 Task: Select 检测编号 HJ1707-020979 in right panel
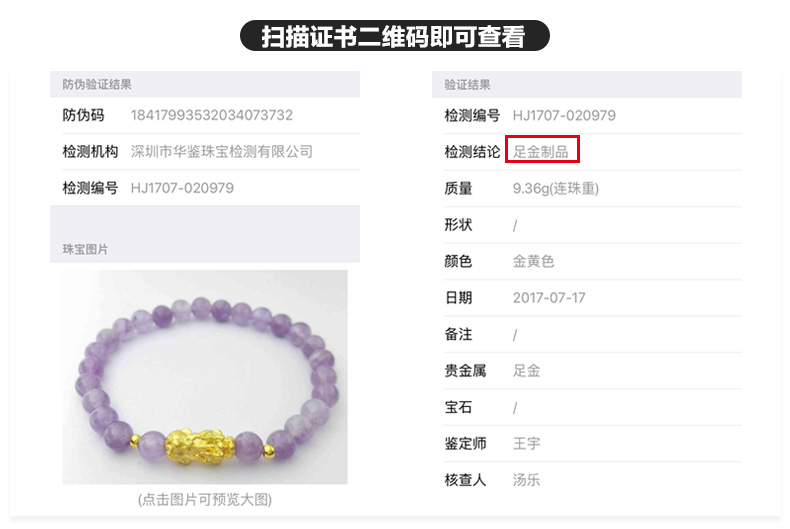tap(564, 115)
